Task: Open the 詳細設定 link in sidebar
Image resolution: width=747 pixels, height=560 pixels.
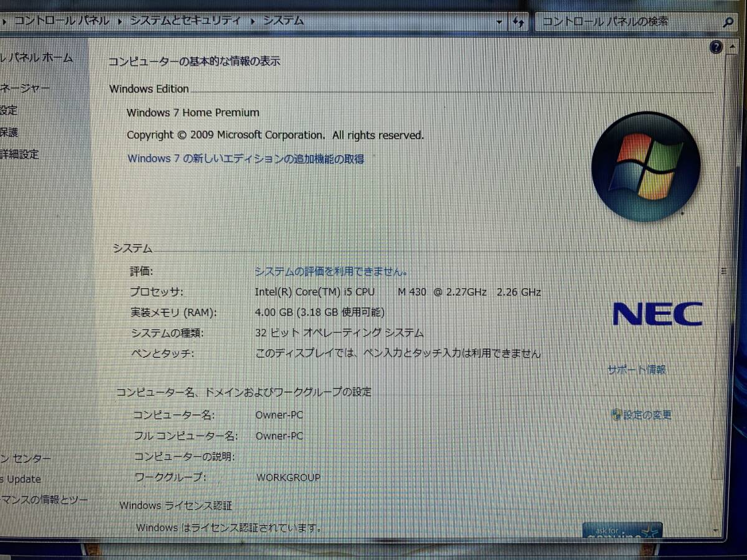Action: [x=19, y=154]
